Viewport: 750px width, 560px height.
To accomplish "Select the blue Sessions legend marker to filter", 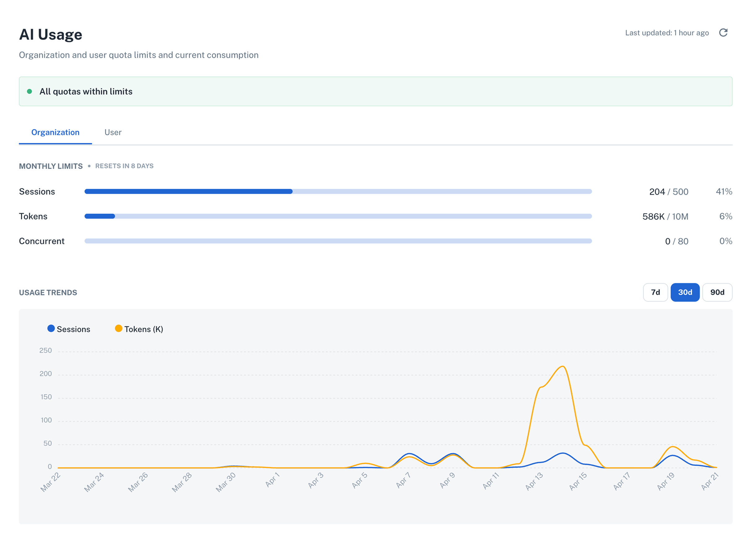I will click(51, 328).
